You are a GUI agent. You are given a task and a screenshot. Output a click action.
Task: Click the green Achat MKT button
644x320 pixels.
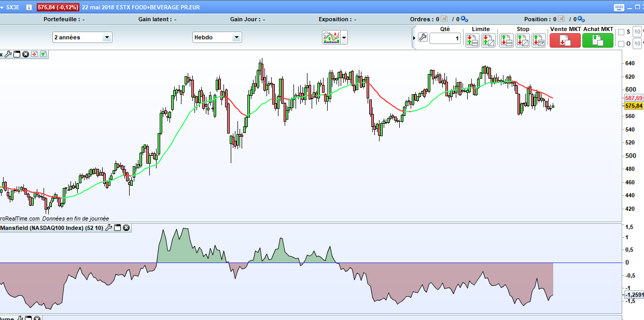click(x=598, y=40)
